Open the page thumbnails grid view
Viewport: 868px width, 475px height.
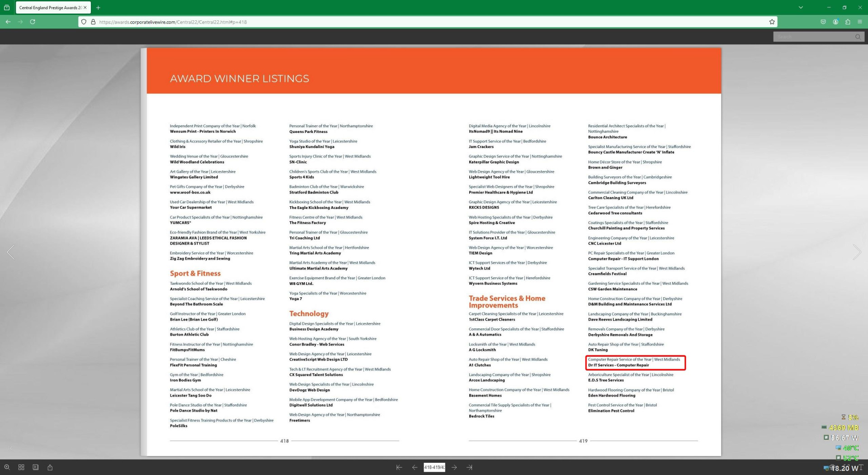[x=21, y=467]
